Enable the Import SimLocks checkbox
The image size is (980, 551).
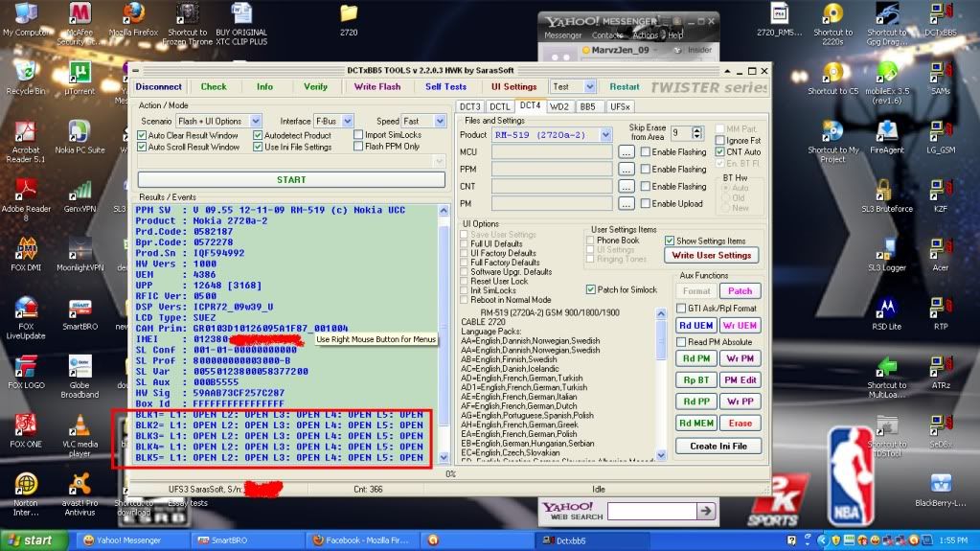click(x=358, y=134)
